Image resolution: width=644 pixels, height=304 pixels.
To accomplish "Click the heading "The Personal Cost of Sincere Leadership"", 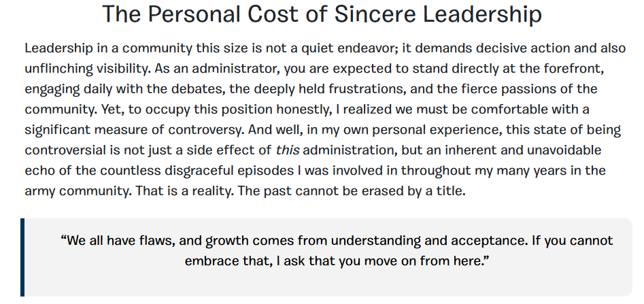I will [322, 15].
